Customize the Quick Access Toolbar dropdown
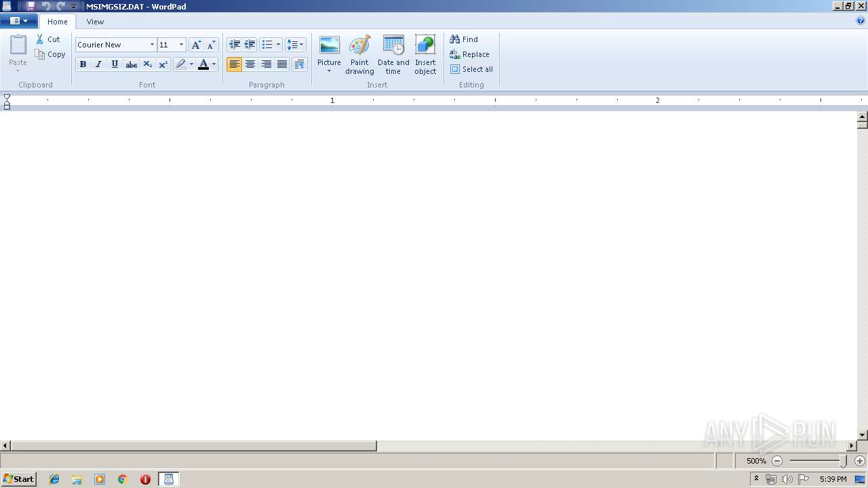Screen dimensions: 868x488 (73, 7)
